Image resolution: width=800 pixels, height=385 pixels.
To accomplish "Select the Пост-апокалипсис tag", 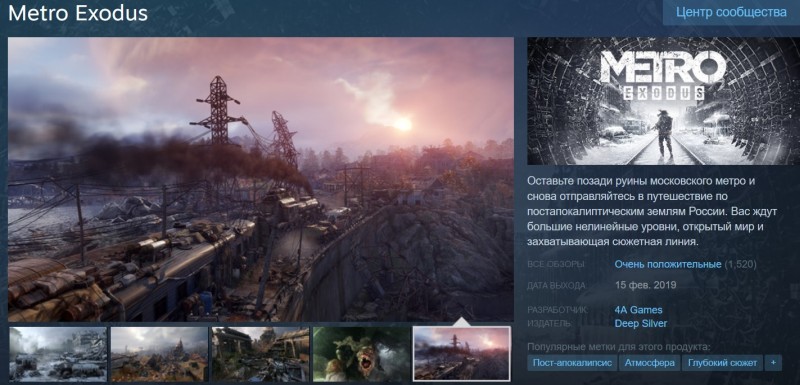I will (x=571, y=363).
